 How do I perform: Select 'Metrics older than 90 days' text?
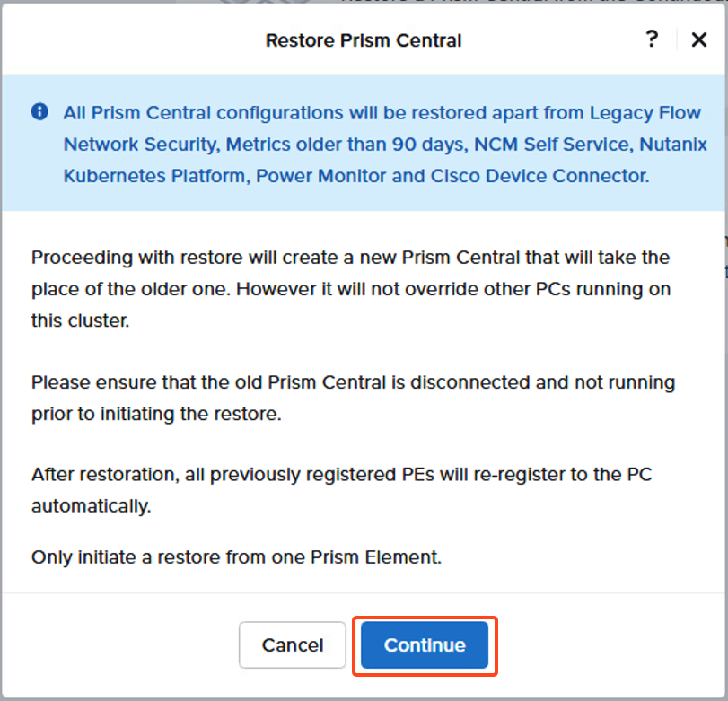pyautogui.click(x=345, y=145)
